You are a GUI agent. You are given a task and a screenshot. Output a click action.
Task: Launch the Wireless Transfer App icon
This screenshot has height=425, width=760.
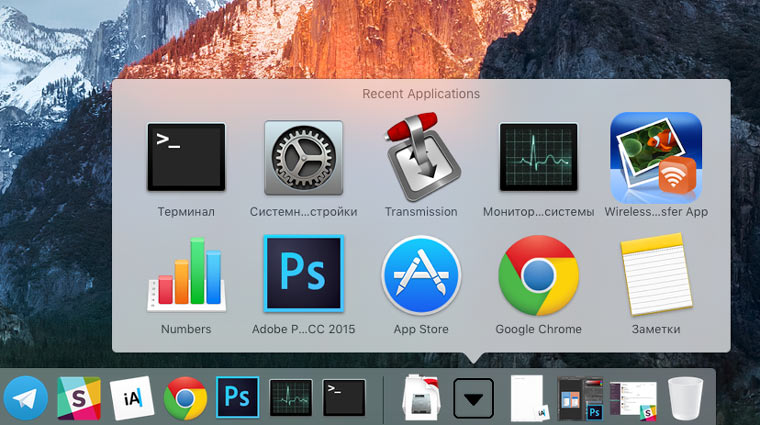[x=656, y=158]
